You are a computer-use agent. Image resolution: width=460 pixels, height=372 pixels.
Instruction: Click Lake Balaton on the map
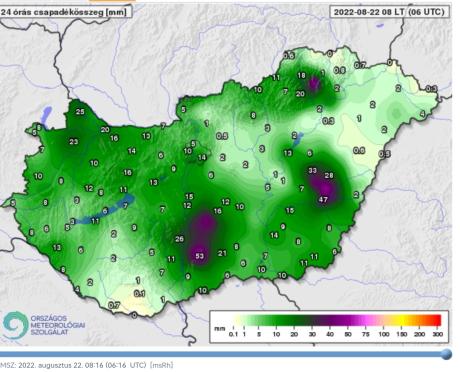[x=102, y=211]
